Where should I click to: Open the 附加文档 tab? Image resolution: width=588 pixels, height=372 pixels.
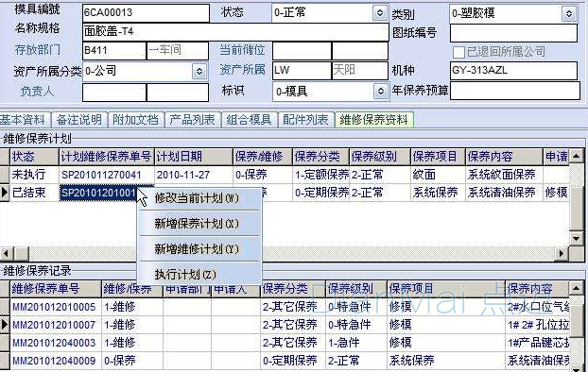135,120
